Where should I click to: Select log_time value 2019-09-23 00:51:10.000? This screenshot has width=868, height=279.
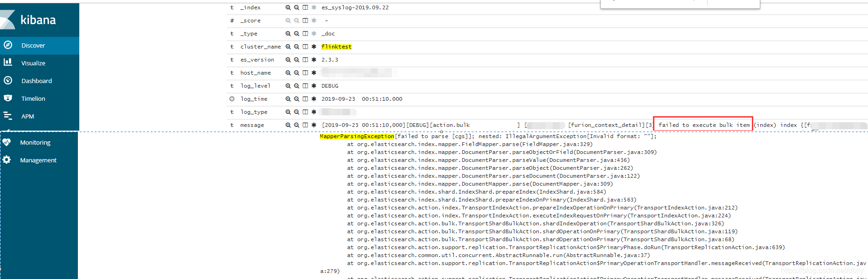pyautogui.click(x=361, y=99)
